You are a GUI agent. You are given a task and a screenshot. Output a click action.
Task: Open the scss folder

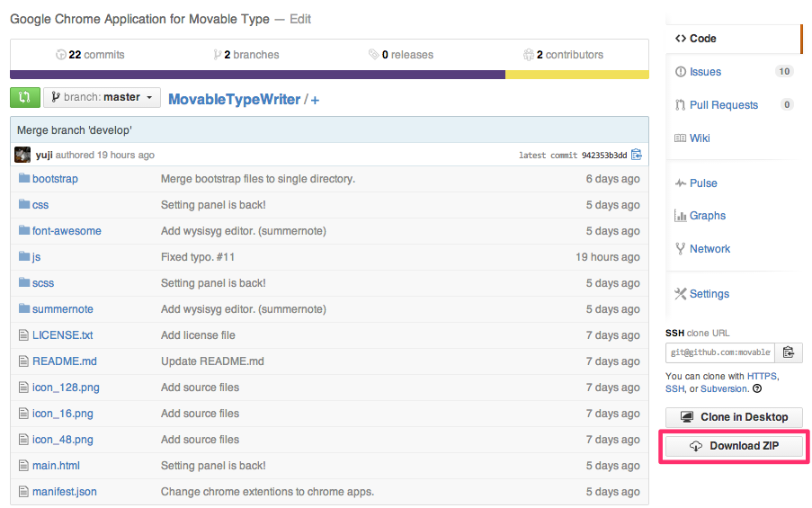[x=43, y=283]
